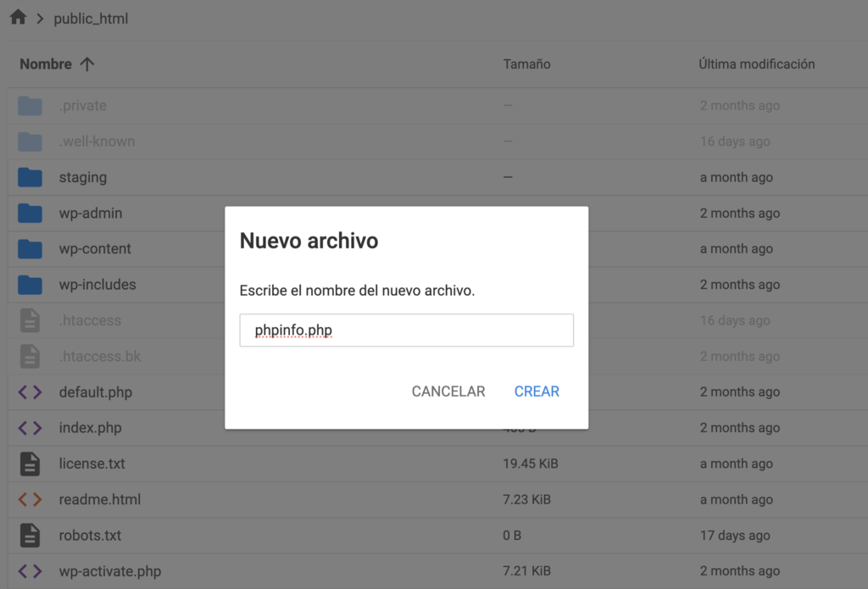Click CANCELAR to dismiss the dialog

448,391
